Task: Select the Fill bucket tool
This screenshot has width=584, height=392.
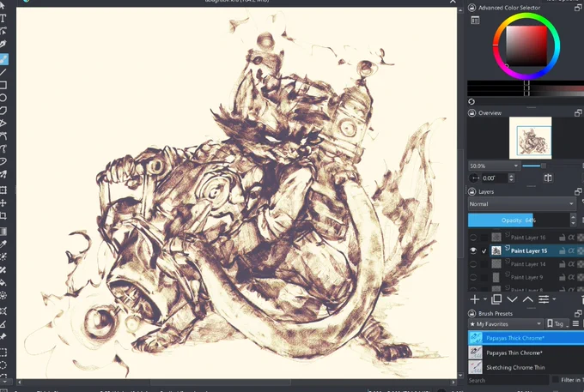Action: [x=3, y=282]
